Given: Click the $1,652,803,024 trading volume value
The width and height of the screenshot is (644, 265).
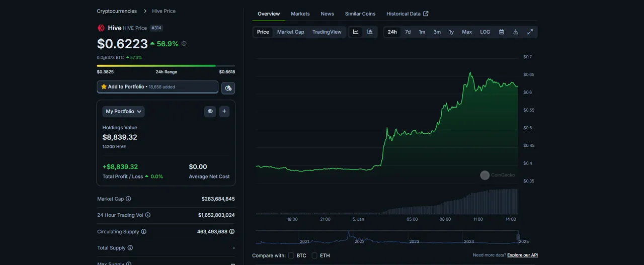Looking at the screenshot, I should [x=216, y=215].
